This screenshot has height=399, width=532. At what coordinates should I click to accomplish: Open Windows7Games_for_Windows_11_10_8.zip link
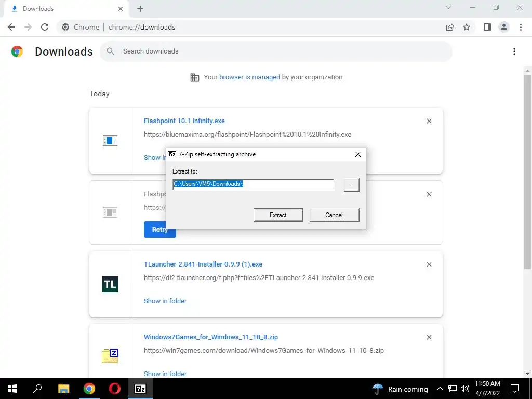211,337
